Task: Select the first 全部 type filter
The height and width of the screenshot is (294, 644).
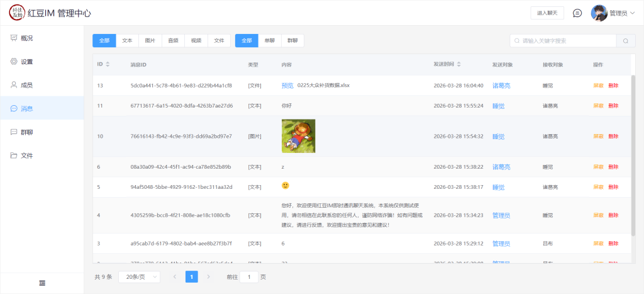Action: [104, 41]
